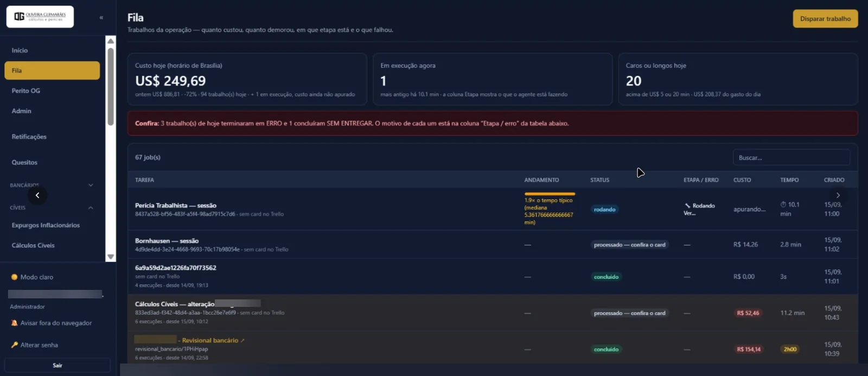Click the round left-arrow overlay button

37,195
